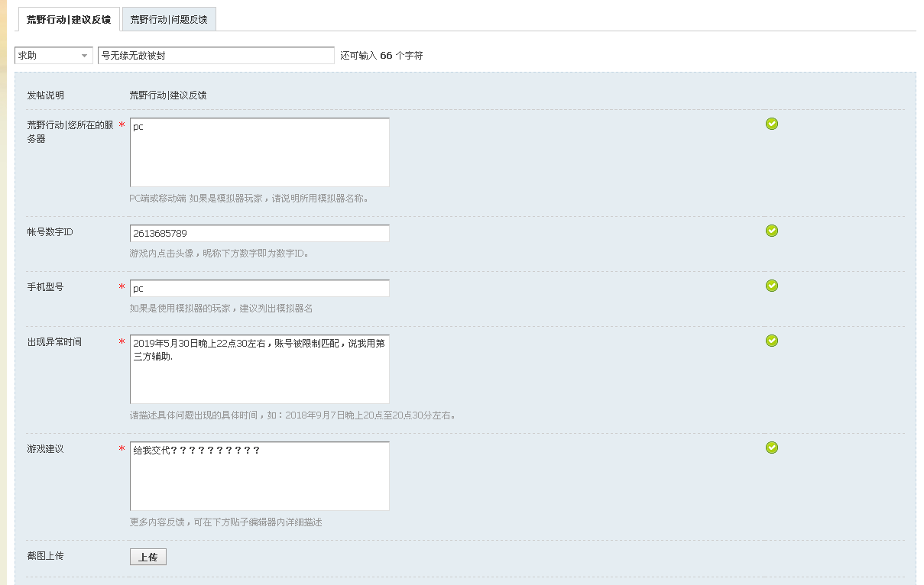The width and height of the screenshot is (924, 585).
Task: Click the 帐号数字ID label
Action: pos(50,231)
